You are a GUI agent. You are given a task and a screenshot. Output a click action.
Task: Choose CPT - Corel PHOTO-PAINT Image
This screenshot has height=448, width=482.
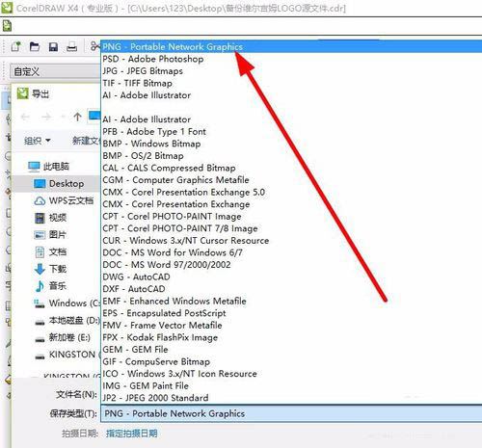click(x=172, y=217)
